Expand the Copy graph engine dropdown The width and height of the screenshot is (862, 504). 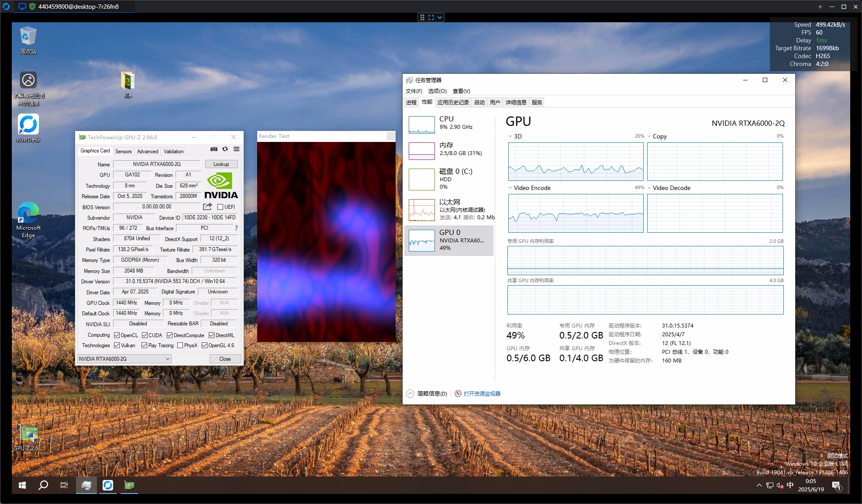coord(649,136)
